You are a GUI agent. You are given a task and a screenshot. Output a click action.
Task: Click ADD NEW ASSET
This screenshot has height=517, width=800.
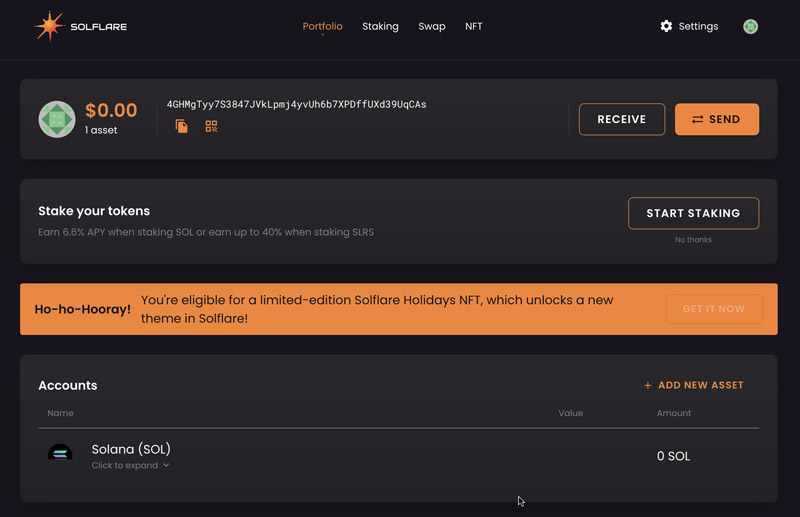click(694, 385)
